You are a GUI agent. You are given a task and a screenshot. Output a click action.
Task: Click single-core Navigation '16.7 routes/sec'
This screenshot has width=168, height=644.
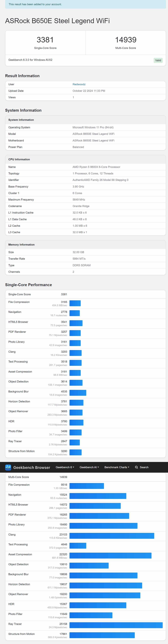click(59, 315)
